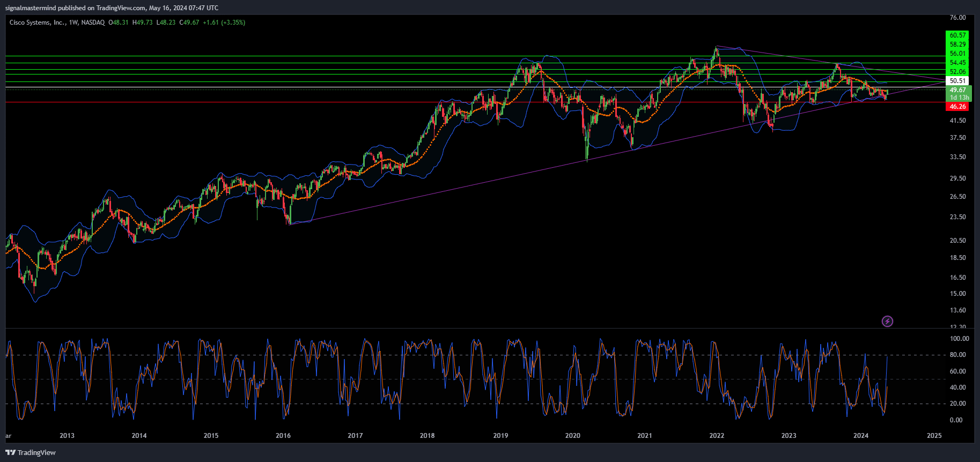Image resolution: width=980 pixels, height=462 pixels.
Task: Click the red 46.26 price label
Action: [957, 107]
